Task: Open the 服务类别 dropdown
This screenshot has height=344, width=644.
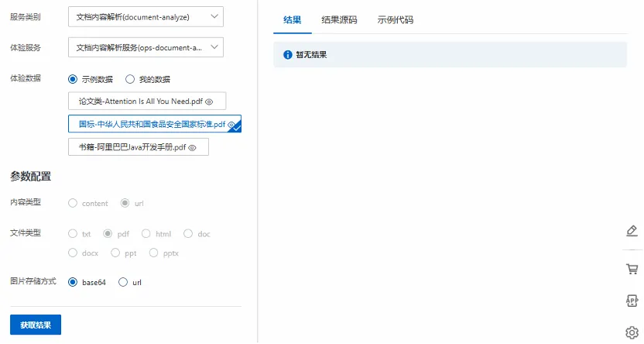Action: tap(146, 17)
